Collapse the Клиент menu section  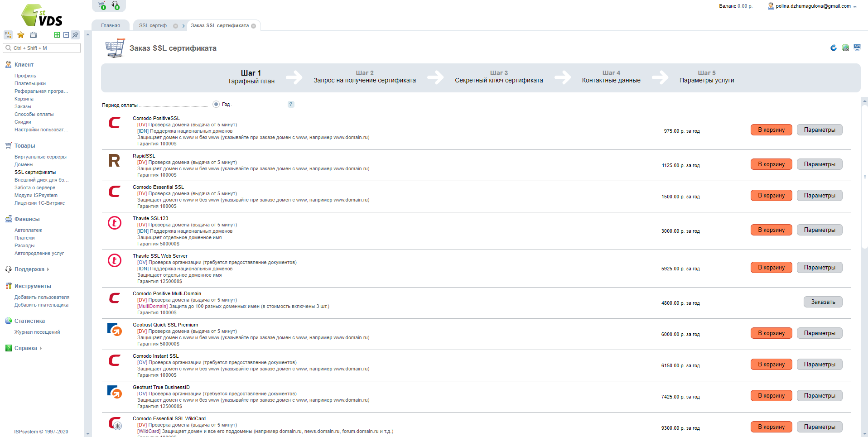coord(24,65)
